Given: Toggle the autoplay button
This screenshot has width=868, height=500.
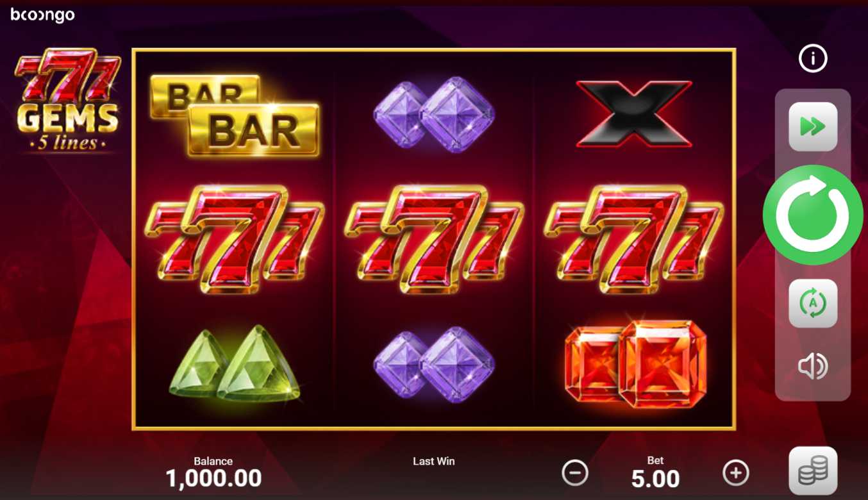Looking at the screenshot, I should pyautogui.click(x=813, y=303).
